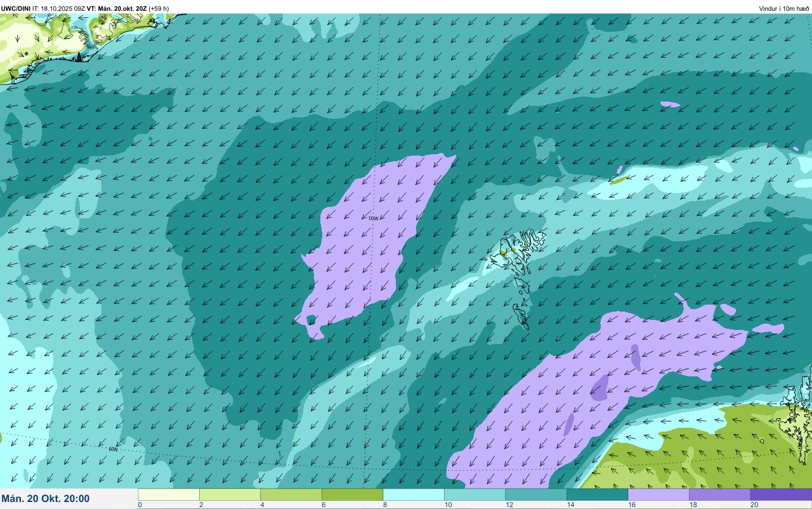
Task: Click the darker purple patch in southeastern wind zone
Action: click(x=599, y=387)
